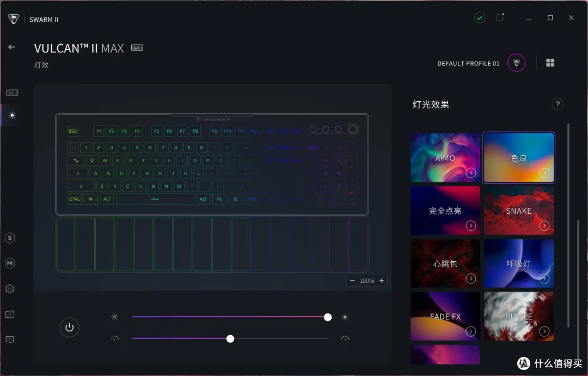The height and width of the screenshot is (376, 588).
Task: Expand 色浪 effect options arrow
Action: click(544, 173)
